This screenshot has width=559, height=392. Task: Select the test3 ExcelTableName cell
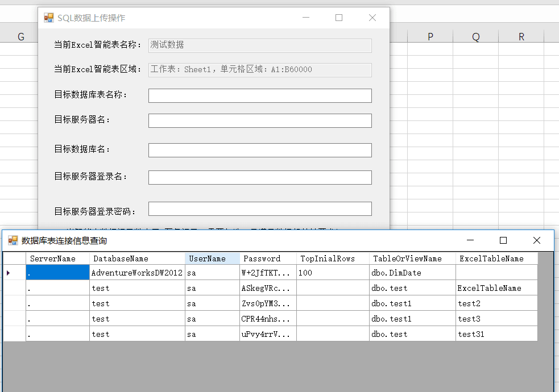click(496, 319)
